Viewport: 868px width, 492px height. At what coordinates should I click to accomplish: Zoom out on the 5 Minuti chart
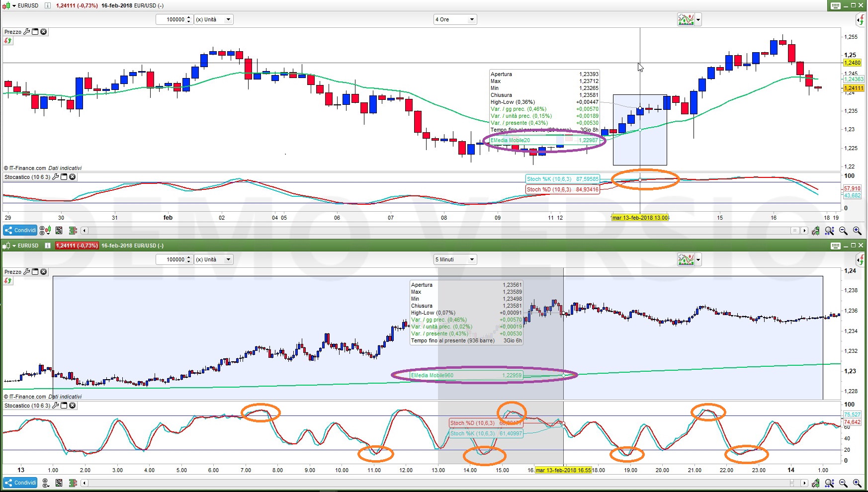843,483
